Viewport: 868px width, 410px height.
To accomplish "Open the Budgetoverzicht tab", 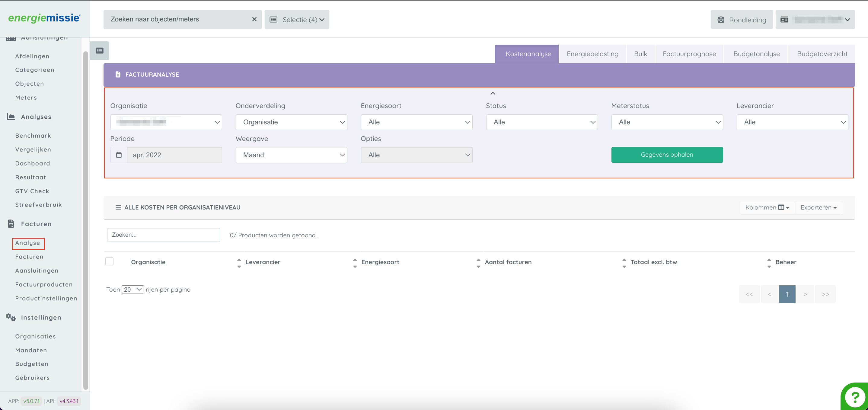I will click(822, 54).
